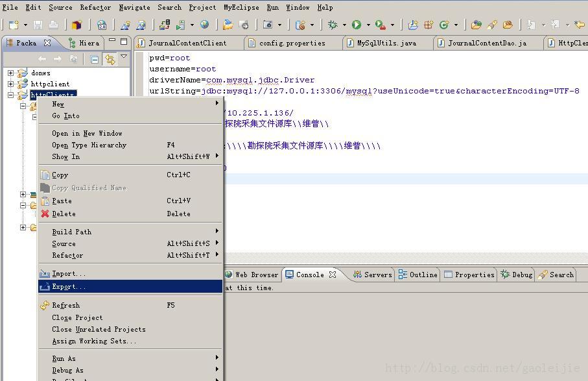The height and width of the screenshot is (381, 588).
Task: Click the Print toolbar icon
Action: coord(54,25)
